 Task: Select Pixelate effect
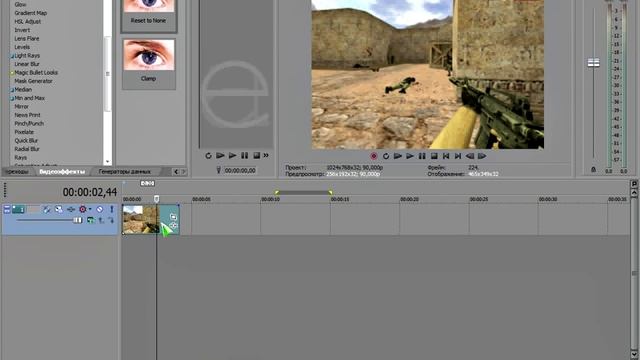(x=24, y=132)
